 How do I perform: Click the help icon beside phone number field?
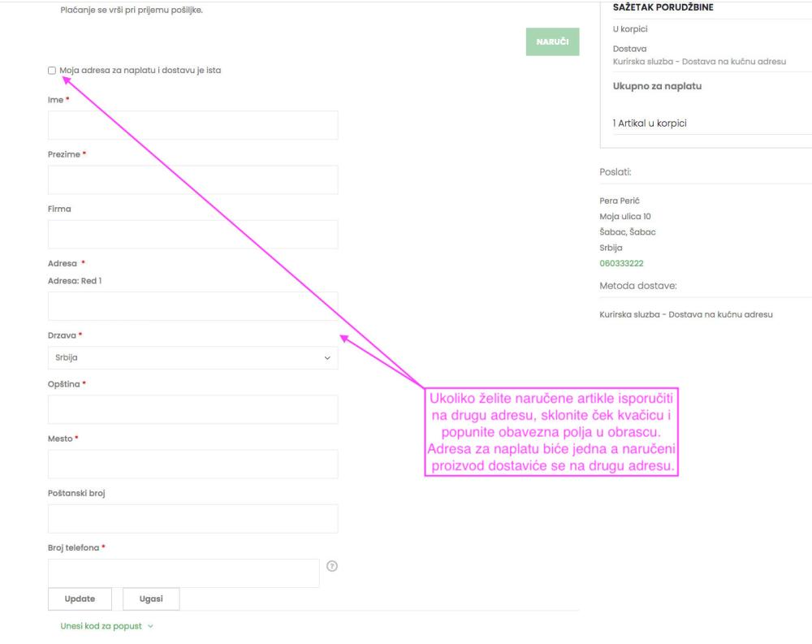click(x=331, y=566)
